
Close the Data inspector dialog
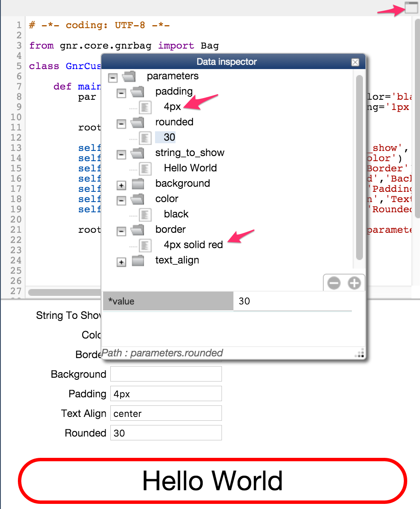coord(355,62)
